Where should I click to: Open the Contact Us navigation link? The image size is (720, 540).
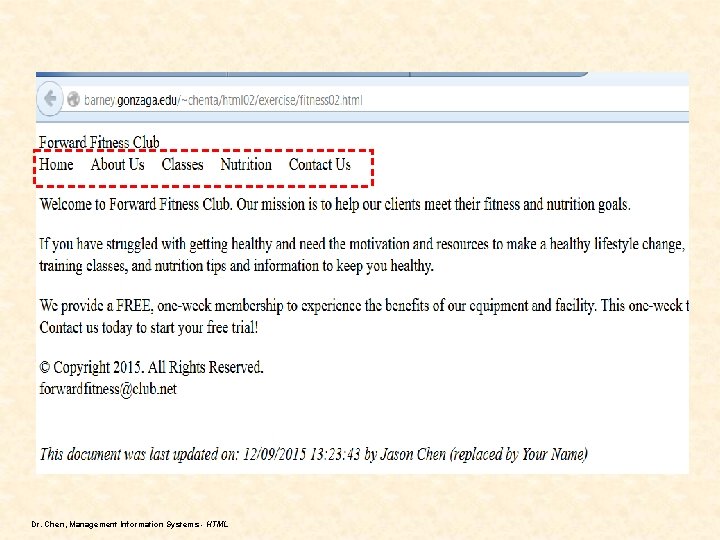[x=320, y=164]
